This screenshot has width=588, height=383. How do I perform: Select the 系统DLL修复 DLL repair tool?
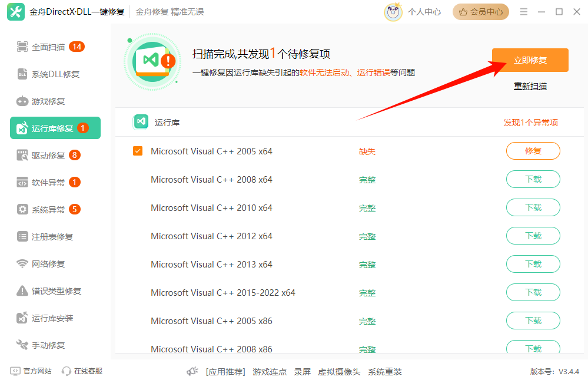tap(51, 74)
